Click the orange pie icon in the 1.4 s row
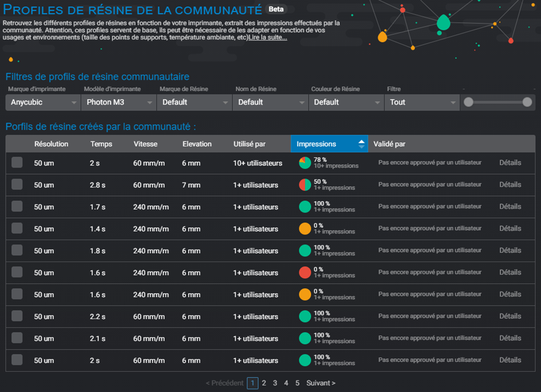This screenshot has width=541, height=392. click(305, 228)
